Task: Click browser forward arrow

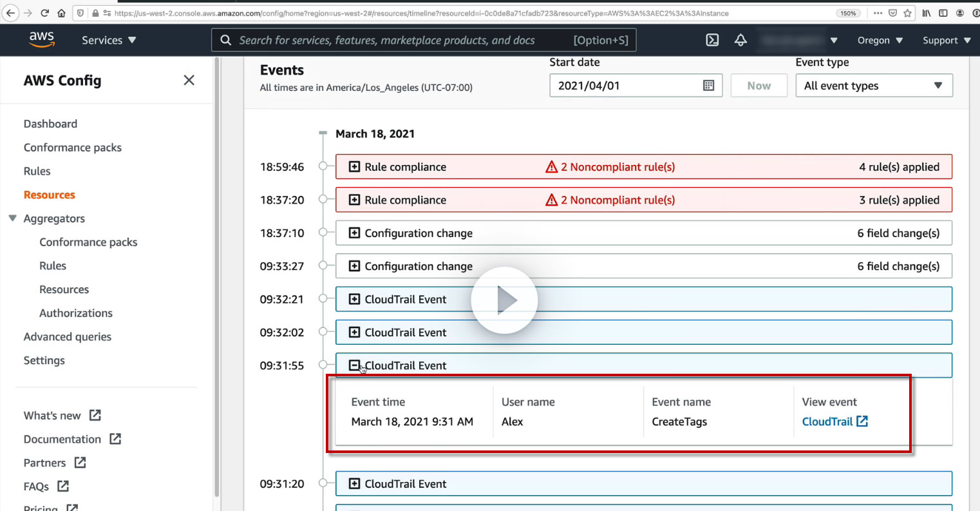Action: pos(28,13)
